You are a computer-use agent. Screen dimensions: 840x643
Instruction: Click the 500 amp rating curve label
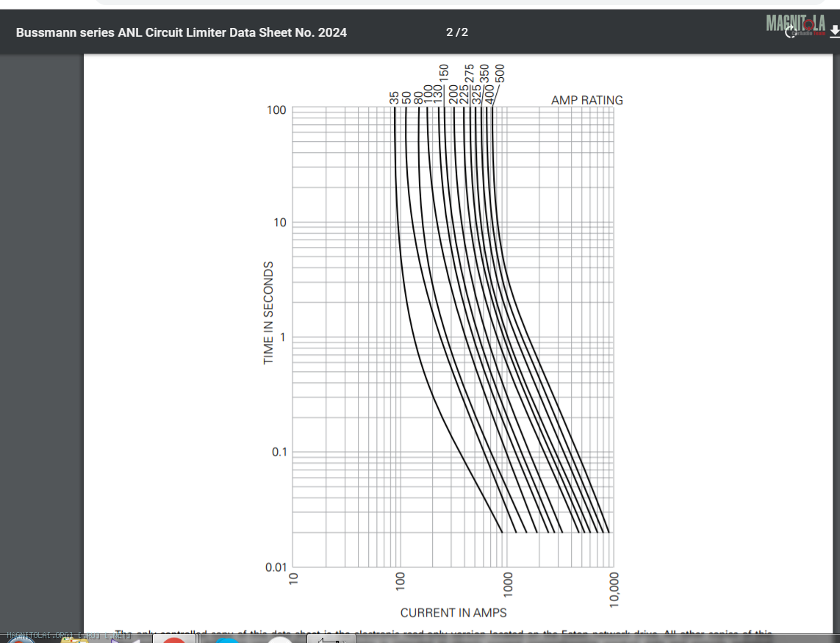[500, 74]
